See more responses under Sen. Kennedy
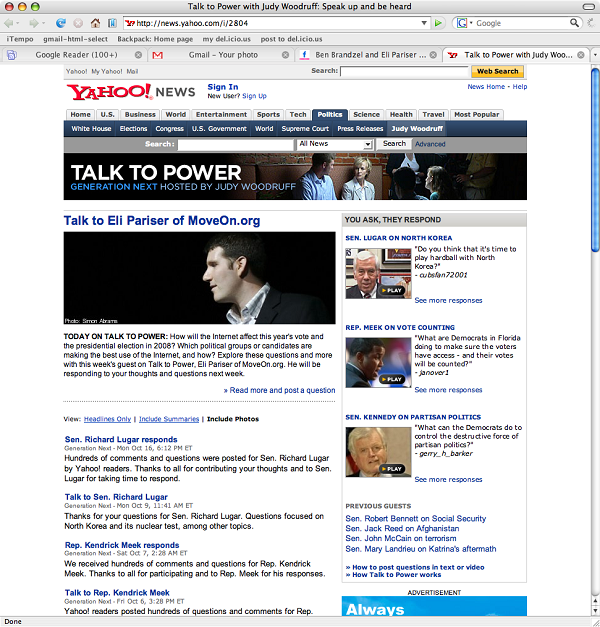The image size is (600, 627). [x=448, y=479]
